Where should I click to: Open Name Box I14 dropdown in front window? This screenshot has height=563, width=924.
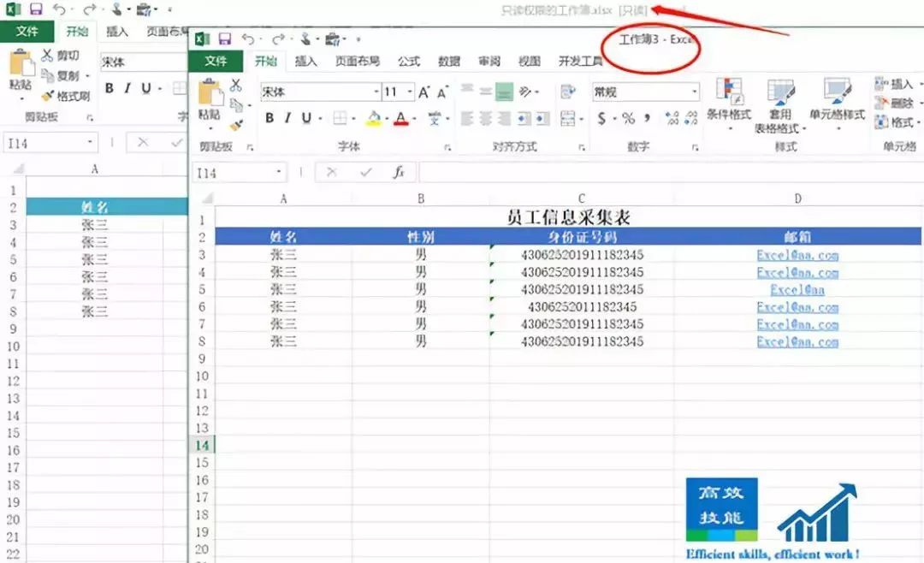(279, 172)
